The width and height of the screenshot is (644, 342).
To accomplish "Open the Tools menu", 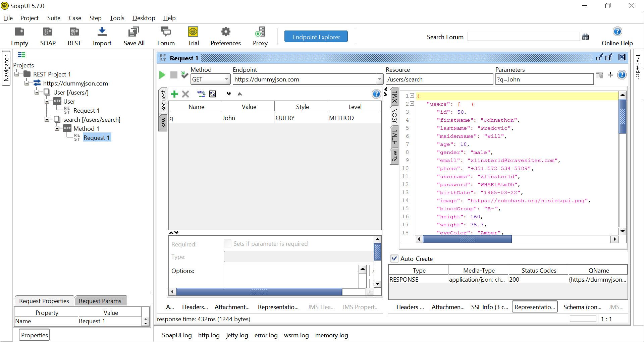I will [117, 18].
